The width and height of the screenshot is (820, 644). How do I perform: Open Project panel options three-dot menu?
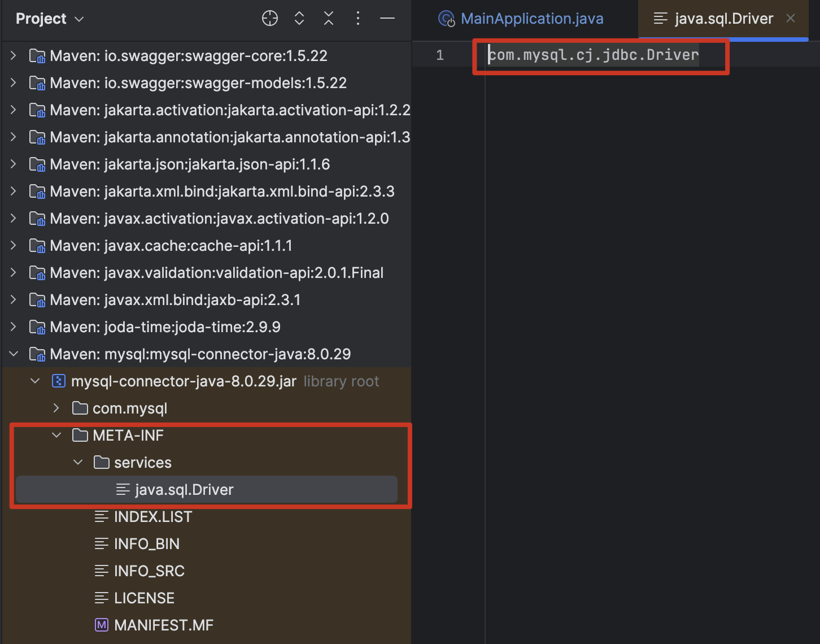(358, 19)
